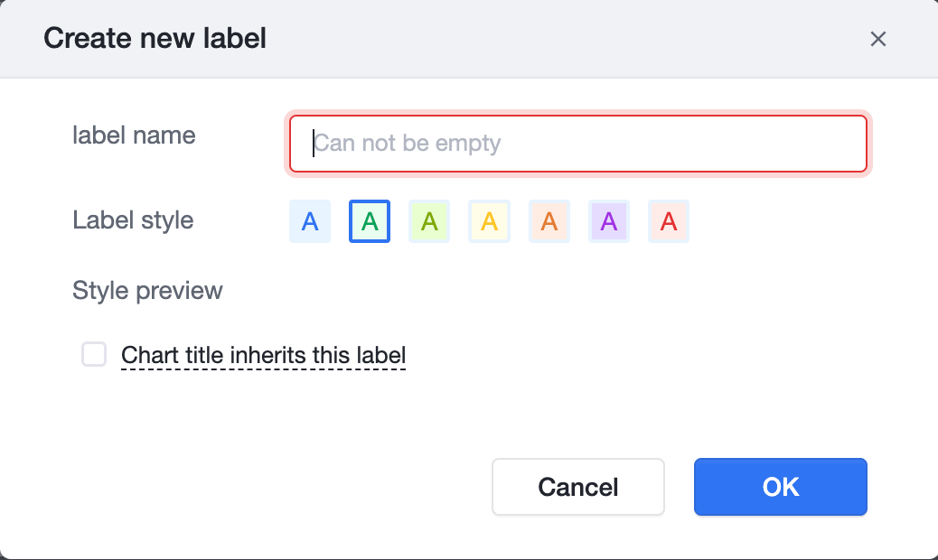
Task: Click the 'Label style' caption
Action: (133, 220)
